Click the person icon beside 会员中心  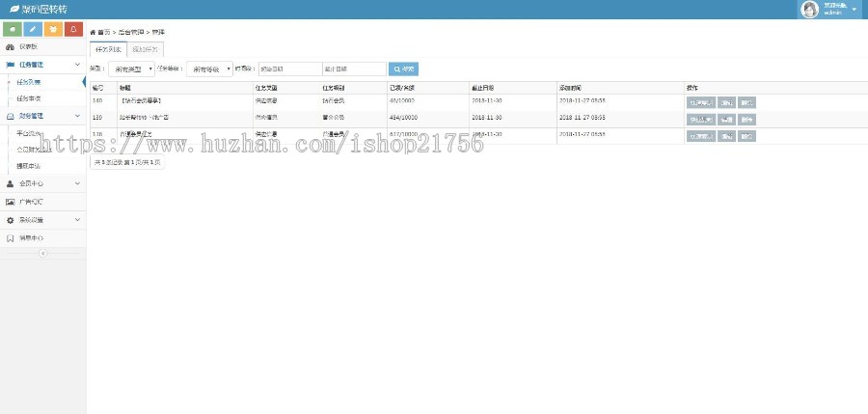(10, 183)
